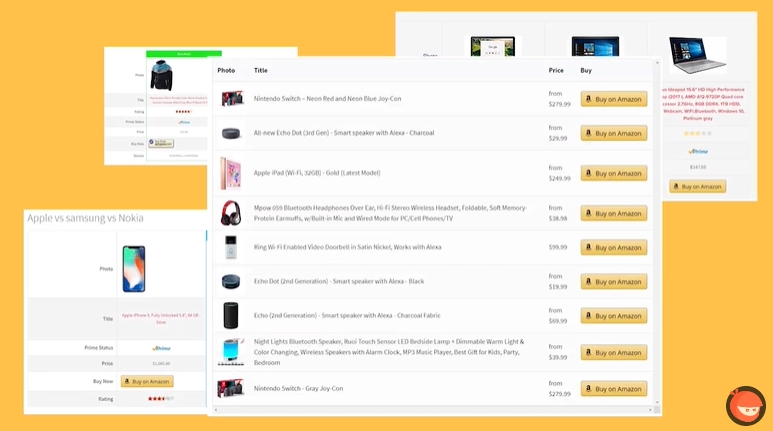
Task: Click the Apple iPad Gold product photo
Action: point(231,173)
